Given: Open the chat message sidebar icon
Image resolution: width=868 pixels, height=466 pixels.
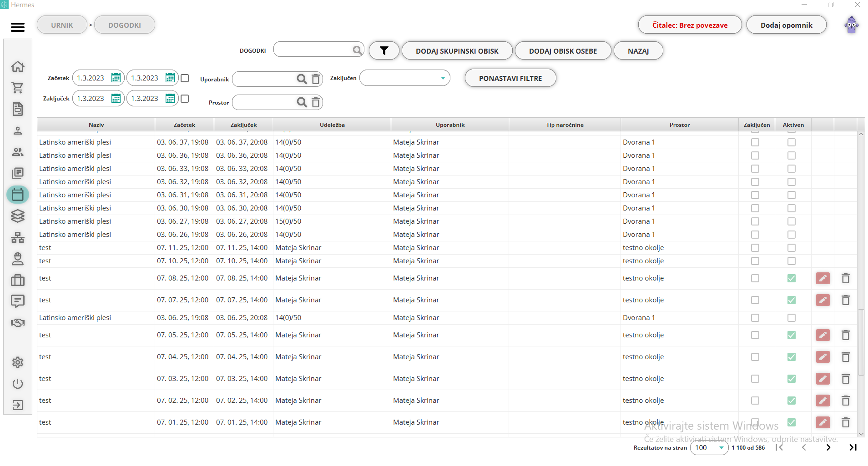Looking at the screenshot, I should pos(18,301).
